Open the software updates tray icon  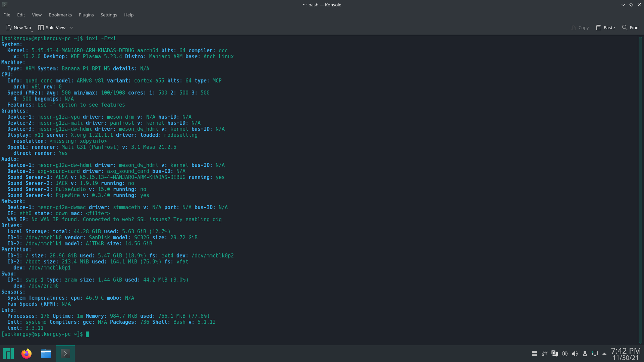click(x=565, y=354)
